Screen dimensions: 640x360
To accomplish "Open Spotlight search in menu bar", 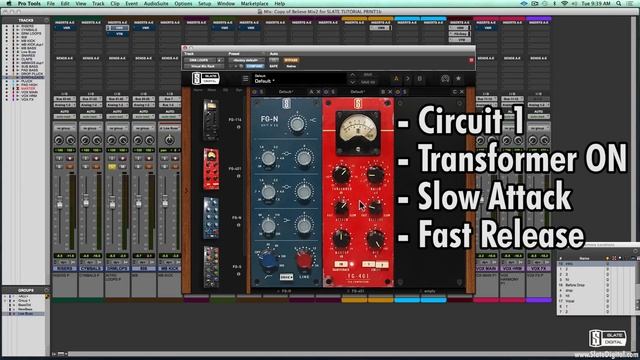I will click(619, 3).
